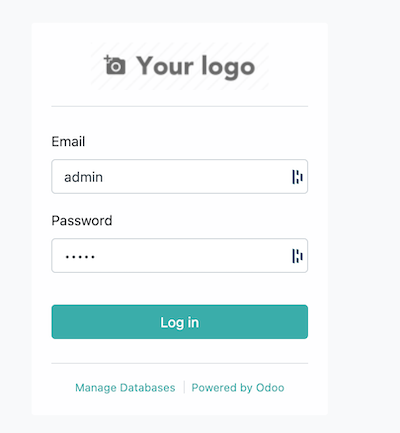
Task: Click the masked password dots
Action: (x=80, y=257)
